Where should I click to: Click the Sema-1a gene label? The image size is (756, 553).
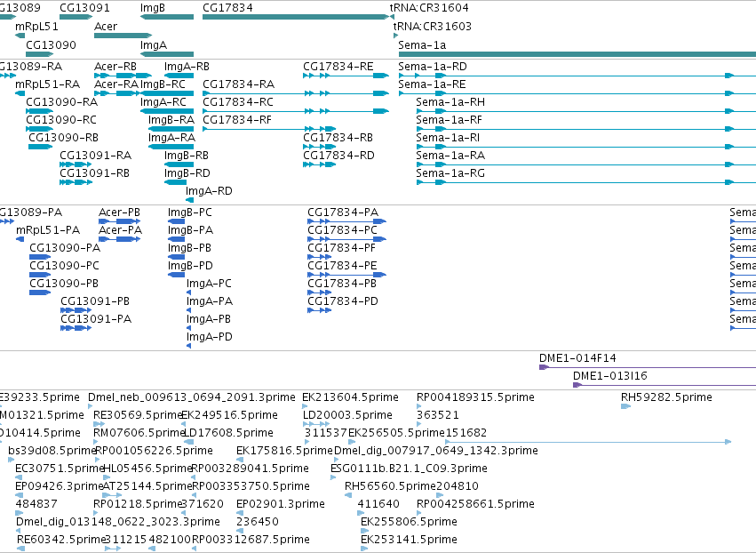422,45
